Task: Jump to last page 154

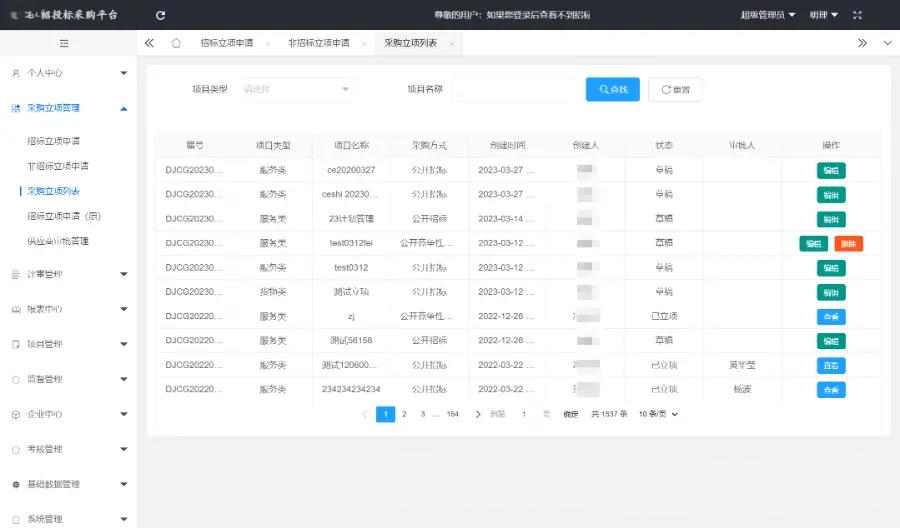Action: [453, 414]
